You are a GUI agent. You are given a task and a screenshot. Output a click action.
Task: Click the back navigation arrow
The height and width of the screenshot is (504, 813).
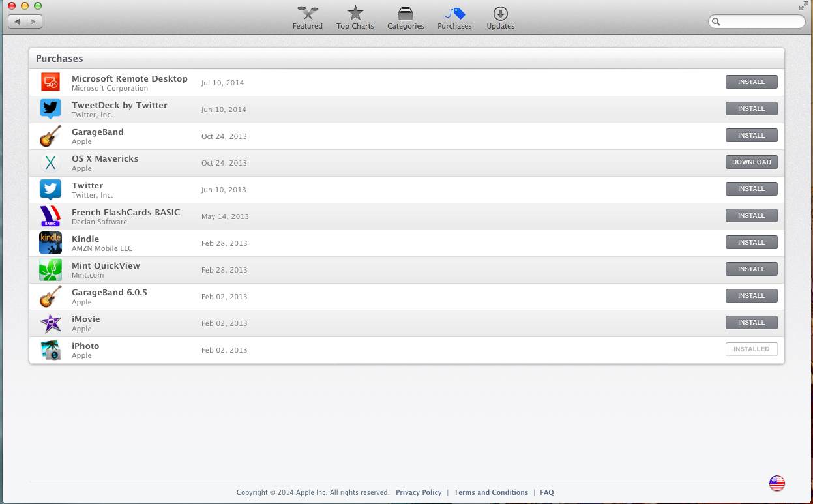(x=16, y=22)
